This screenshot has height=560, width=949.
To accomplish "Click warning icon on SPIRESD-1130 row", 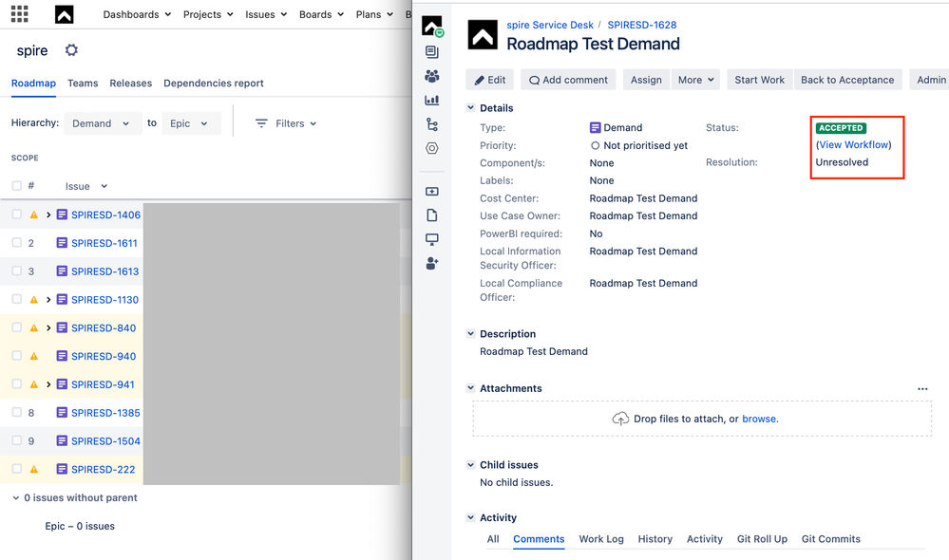I will (x=34, y=299).
